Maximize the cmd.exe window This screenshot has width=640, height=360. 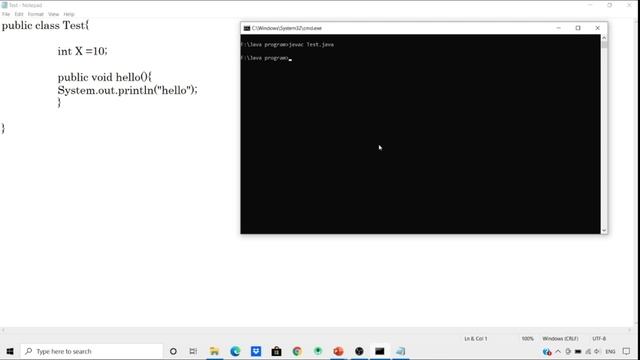pyautogui.click(x=578, y=28)
